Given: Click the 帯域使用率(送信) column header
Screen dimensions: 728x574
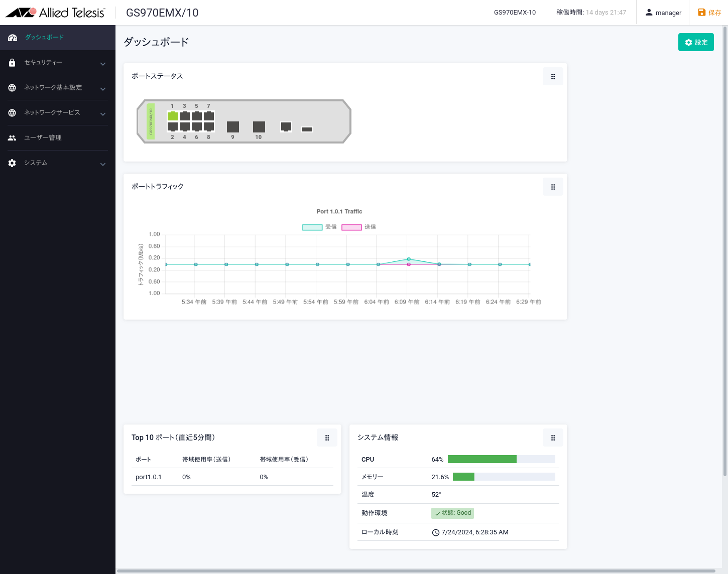Looking at the screenshot, I should 206,460.
